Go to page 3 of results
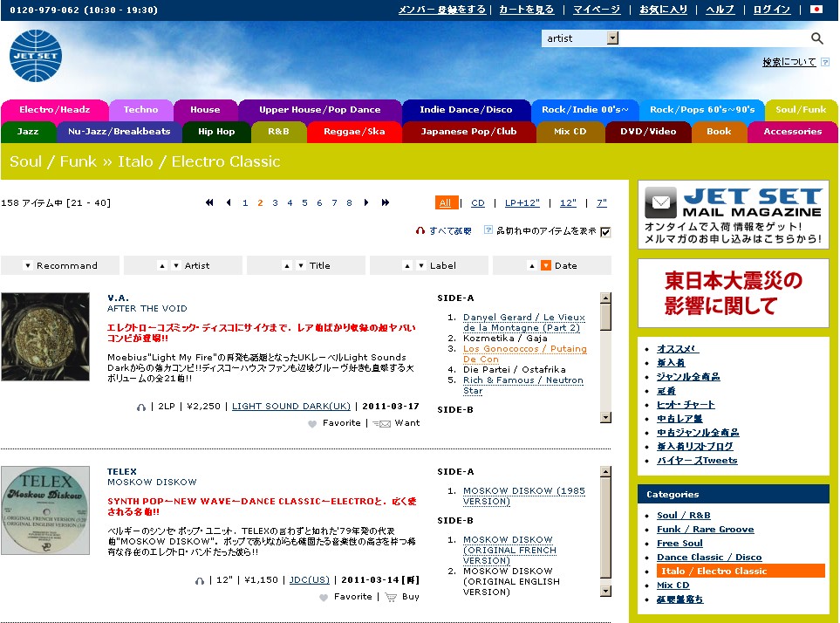 click(275, 203)
